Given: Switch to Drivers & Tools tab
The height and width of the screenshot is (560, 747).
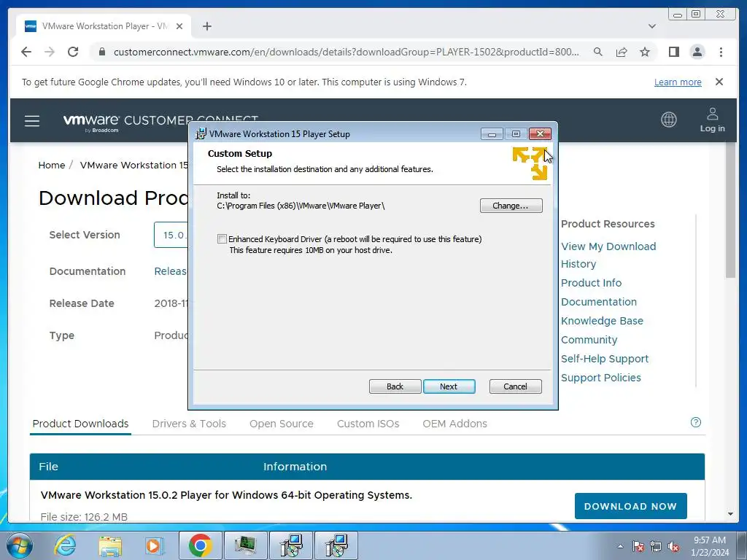Looking at the screenshot, I should [x=189, y=424].
